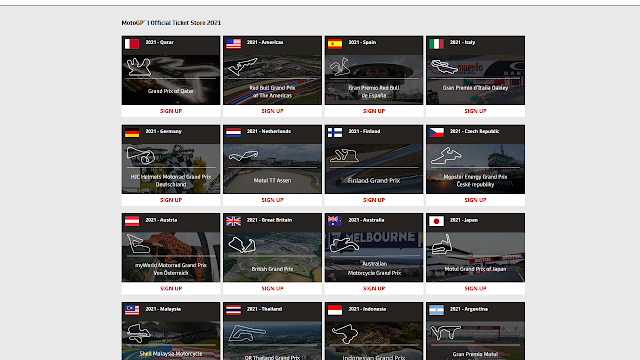The width and height of the screenshot is (640, 360).
Task: Click the Great Britain flag icon
Action: (233, 221)
